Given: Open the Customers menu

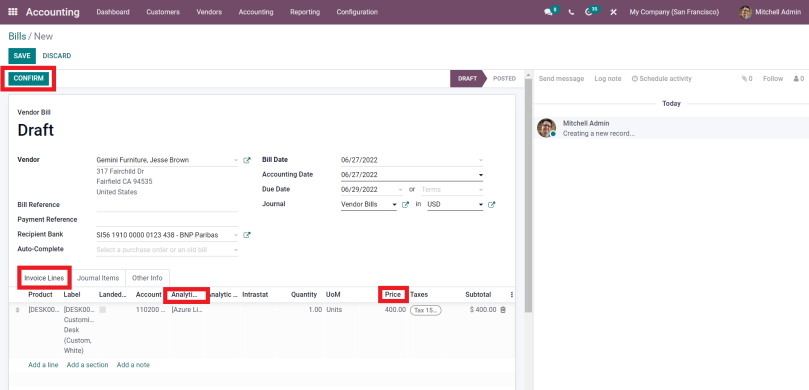Looking at the screenshot, I should [x=163, y=12].
